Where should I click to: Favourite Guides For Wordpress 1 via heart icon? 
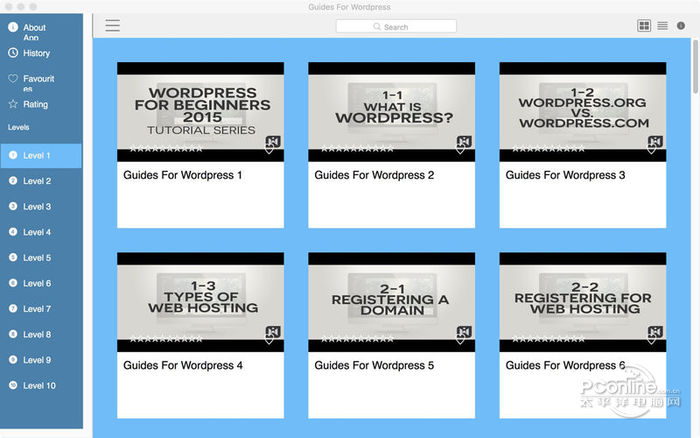coord(269,150)
